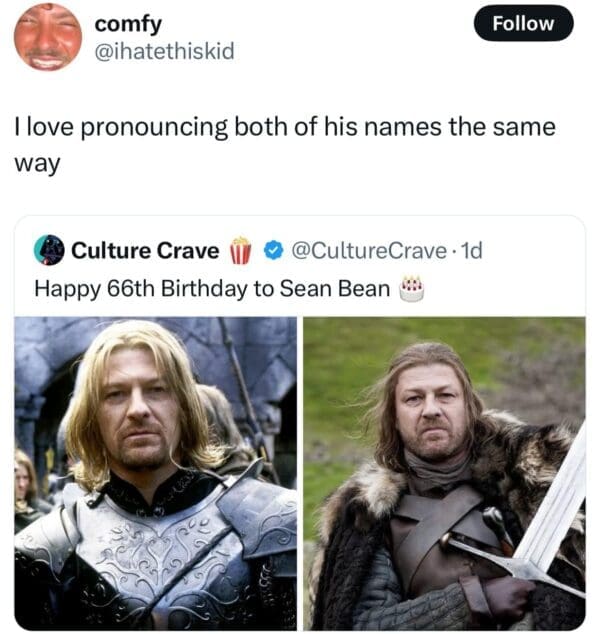Click the birthday cake emoji
The image size is (600, 634).
(412, 290)
